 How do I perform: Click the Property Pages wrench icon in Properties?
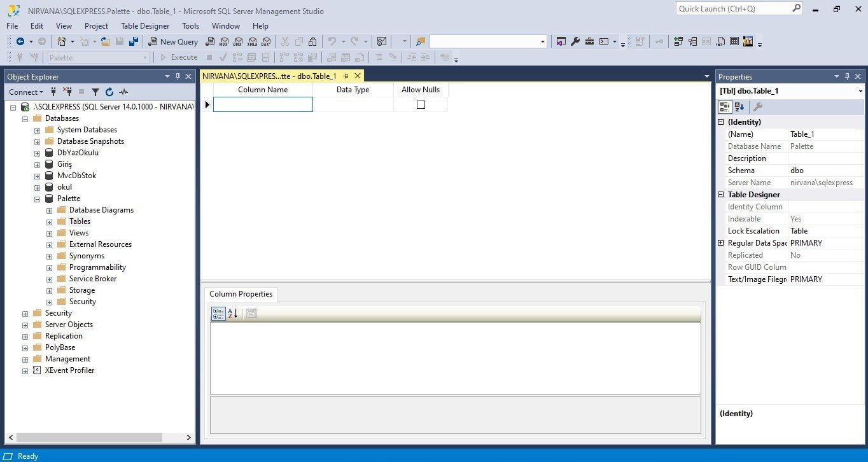757,107
